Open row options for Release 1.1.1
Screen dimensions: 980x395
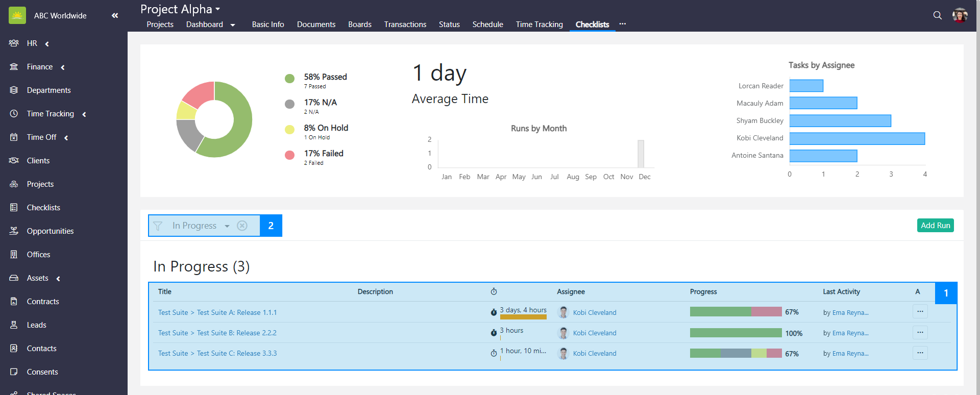point(920,312)
